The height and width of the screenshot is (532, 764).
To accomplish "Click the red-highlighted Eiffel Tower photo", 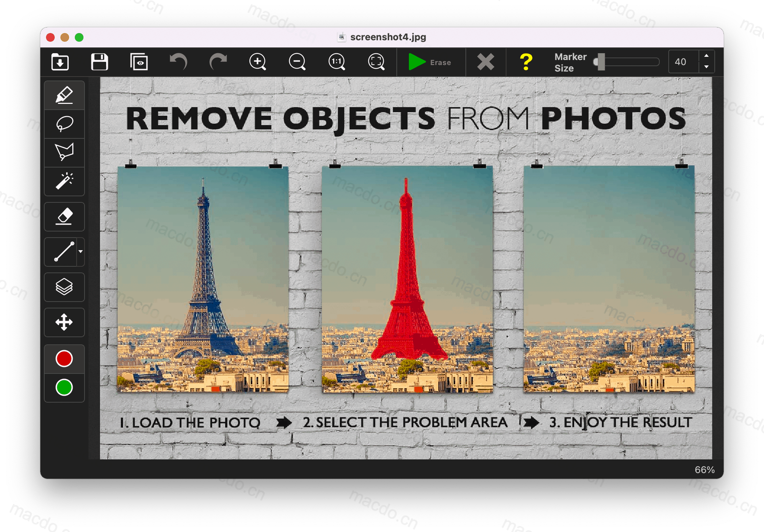I will pyautogui.click(x=407, y=279).
